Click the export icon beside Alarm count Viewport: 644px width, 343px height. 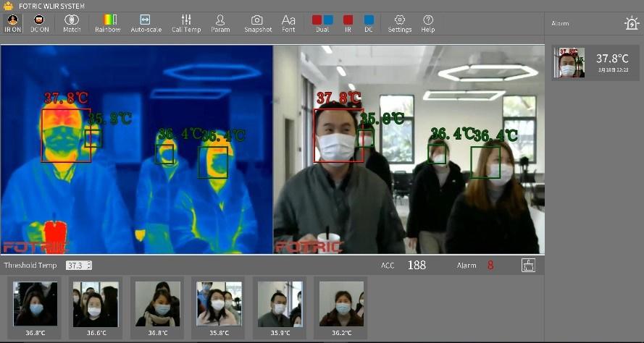(x=528, y=266)
